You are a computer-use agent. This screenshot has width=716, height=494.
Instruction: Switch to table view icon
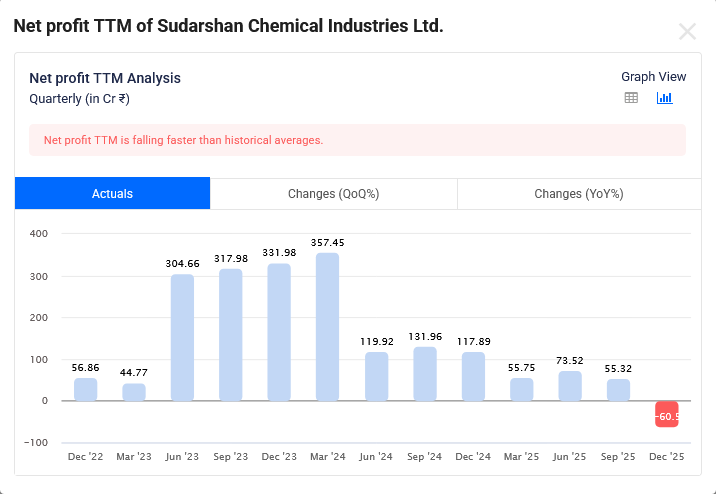tap(631, 98)
